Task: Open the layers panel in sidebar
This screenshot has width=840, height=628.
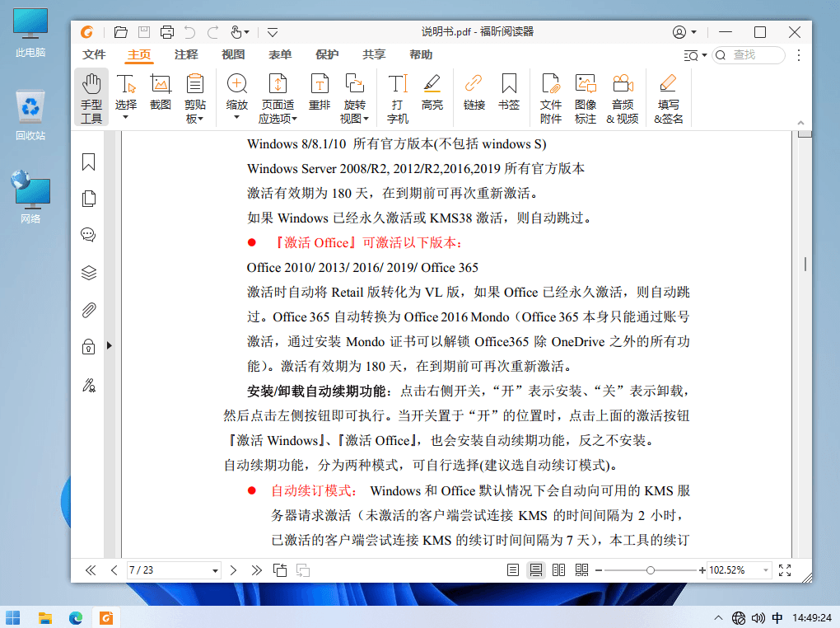Action: (88, 273)
